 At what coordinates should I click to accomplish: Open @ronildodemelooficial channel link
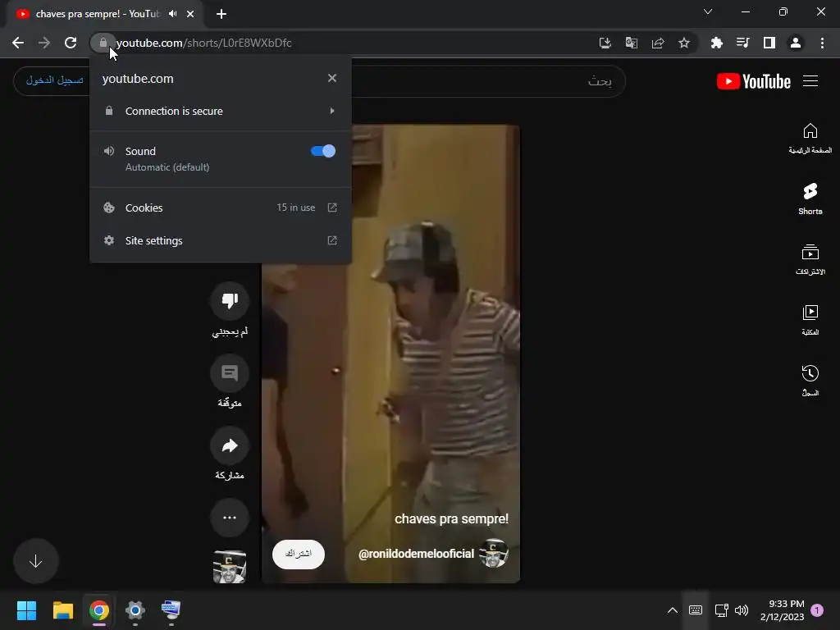(x=416, y=554)
